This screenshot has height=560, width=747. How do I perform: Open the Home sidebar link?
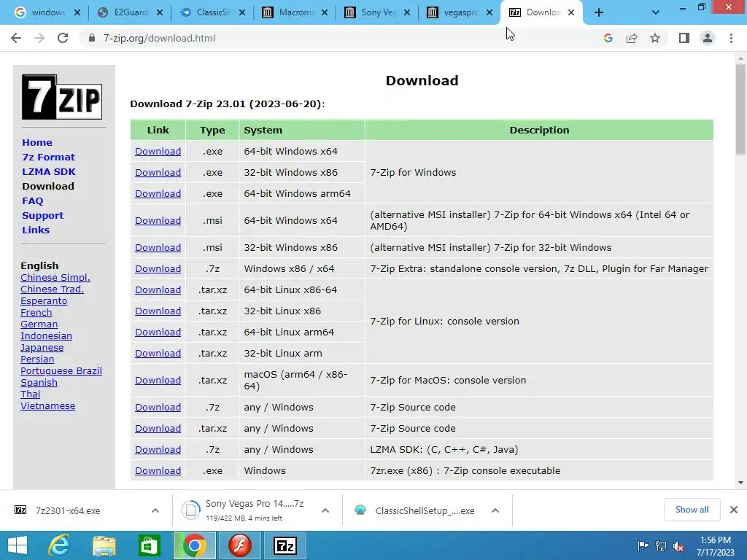(x=37, y=142)
